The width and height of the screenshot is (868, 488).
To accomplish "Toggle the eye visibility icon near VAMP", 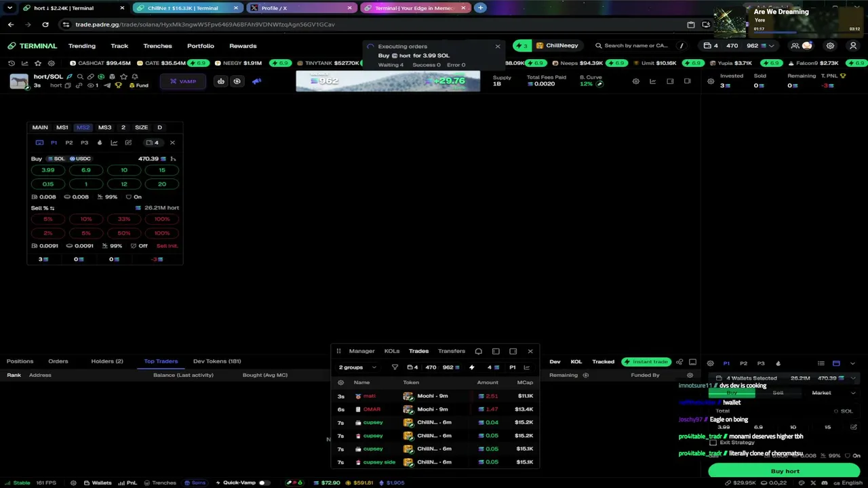I will pyautogui.click(x=237, y=81).
